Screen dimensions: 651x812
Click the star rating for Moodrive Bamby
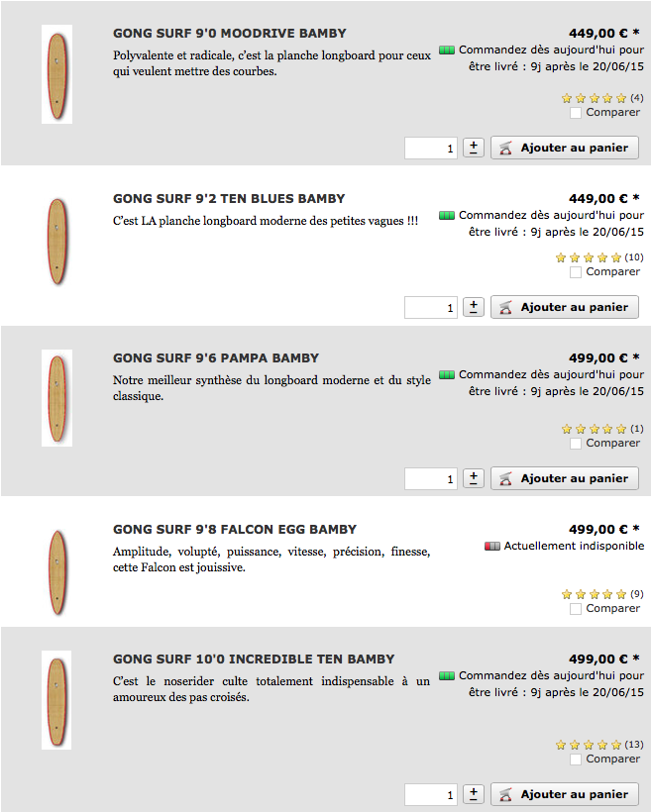[x=594, y=98]
